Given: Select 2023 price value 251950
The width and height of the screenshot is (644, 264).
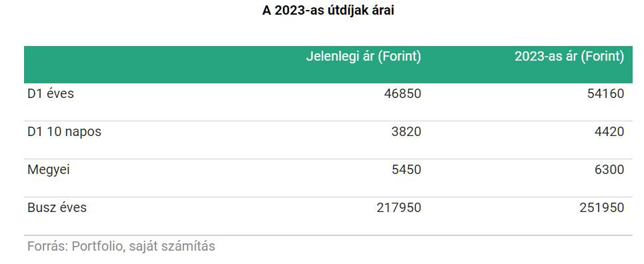Looking at the screenshot, I should coord(602,207).
